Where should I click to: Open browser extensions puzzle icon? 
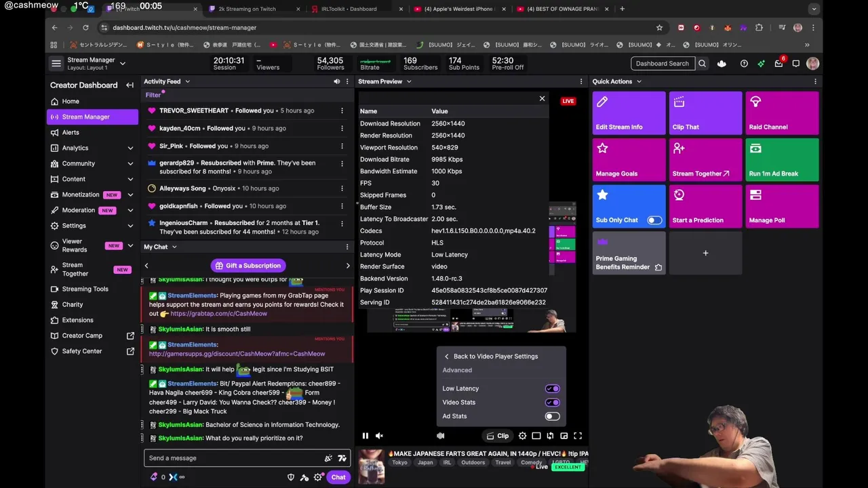(x=759, y=28)
